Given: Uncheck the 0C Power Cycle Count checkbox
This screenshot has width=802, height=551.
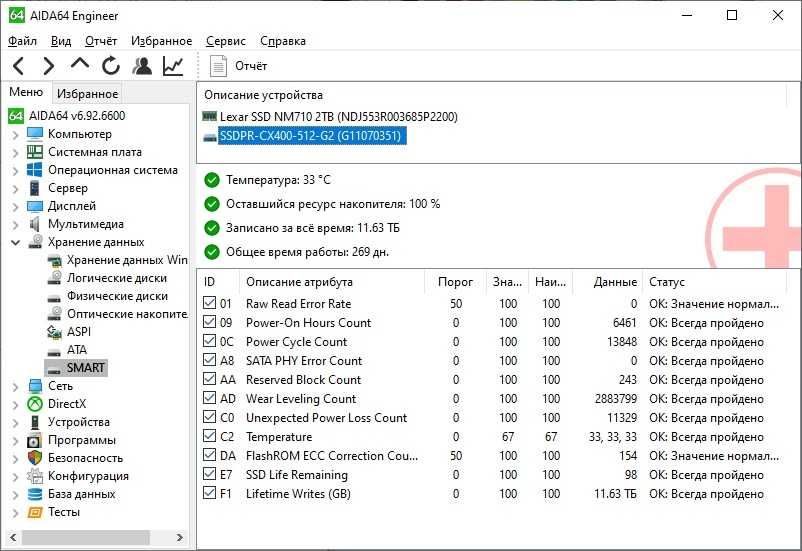Looking at the screenshot, I should [x=209, y=341].
